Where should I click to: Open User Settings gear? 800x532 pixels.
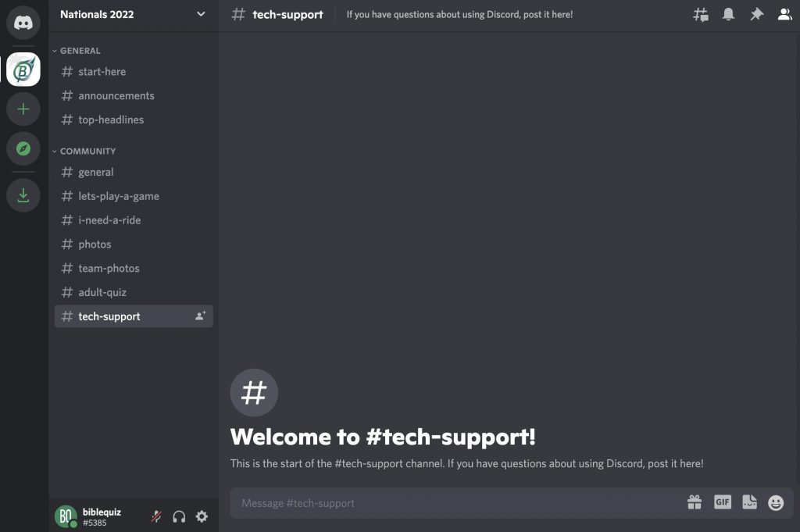click(202, 516)
